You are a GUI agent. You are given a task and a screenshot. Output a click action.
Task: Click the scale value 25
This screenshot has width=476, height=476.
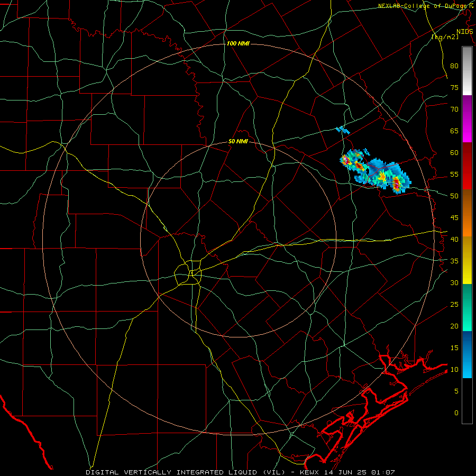pyautogui.click(x=454, y=305)
